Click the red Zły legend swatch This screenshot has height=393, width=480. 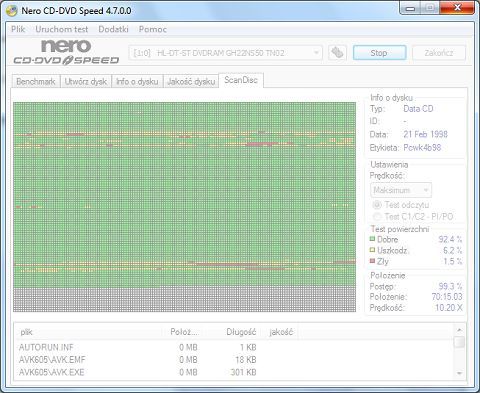tap(373, 261)
